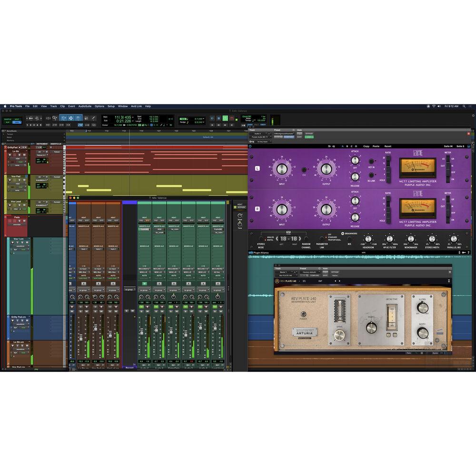The width and height of the screenshot is (476, 476).
Task: Click the Record enable button in transport
Action: pos(232,119)
